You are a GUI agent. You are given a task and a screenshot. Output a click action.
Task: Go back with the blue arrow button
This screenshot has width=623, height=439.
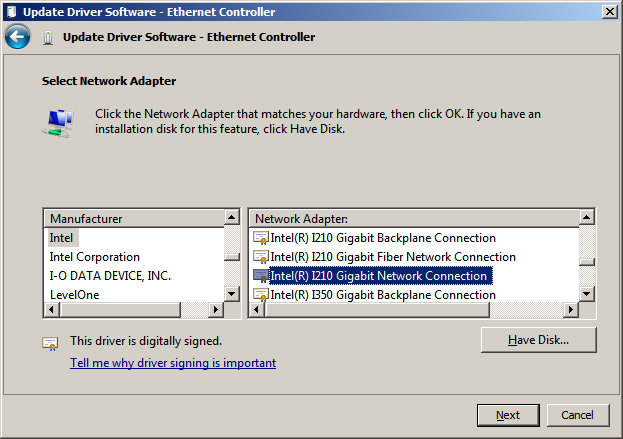click(17, 37)
